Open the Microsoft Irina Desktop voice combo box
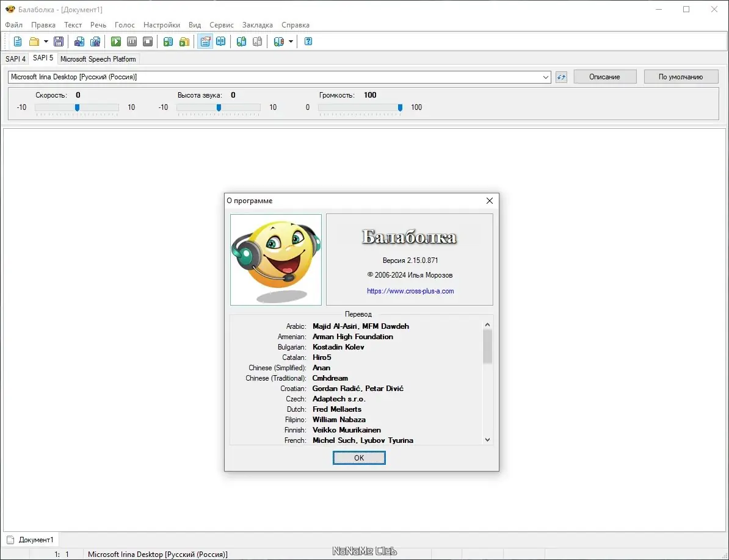The image size is (729, 560). click(280, 77)
